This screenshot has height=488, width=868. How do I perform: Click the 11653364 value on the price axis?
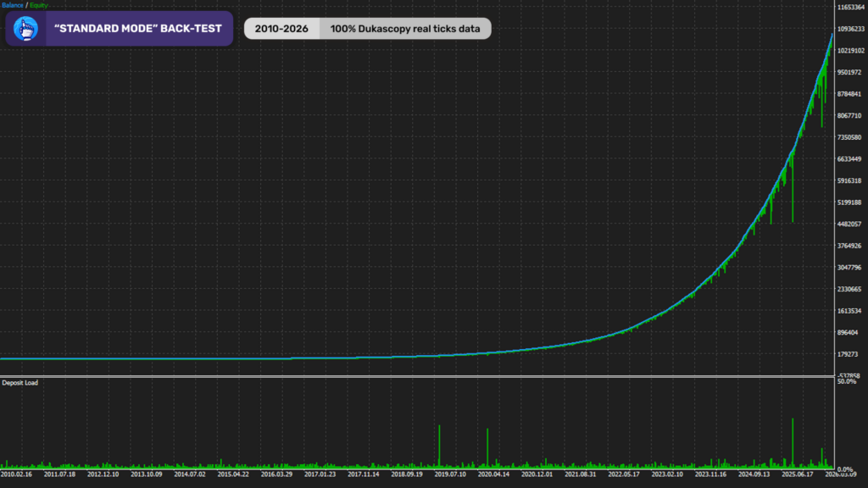tap(851, 7)
